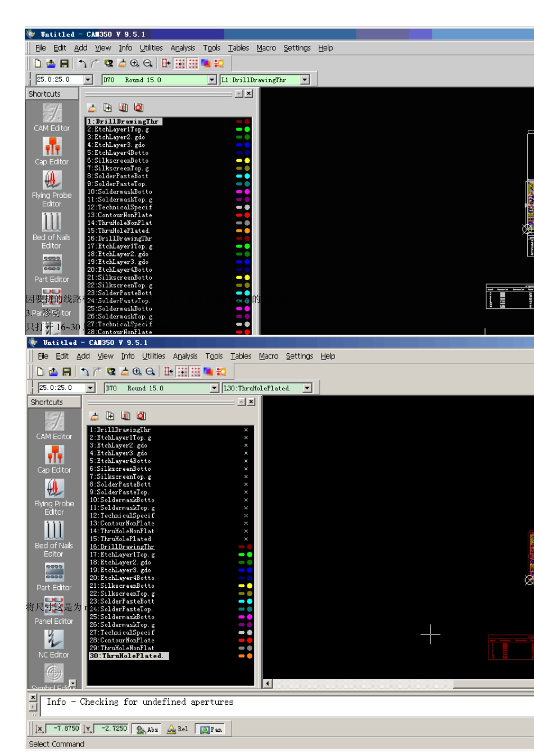Click layer 2 green color dot upper list
This screenshot has height=756, width=534.
click(x=247, y=129)
